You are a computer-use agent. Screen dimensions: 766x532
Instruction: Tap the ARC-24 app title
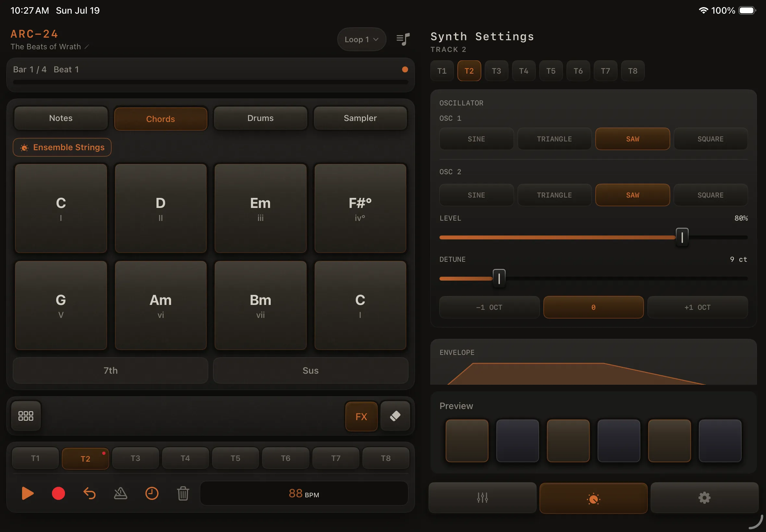34,34
